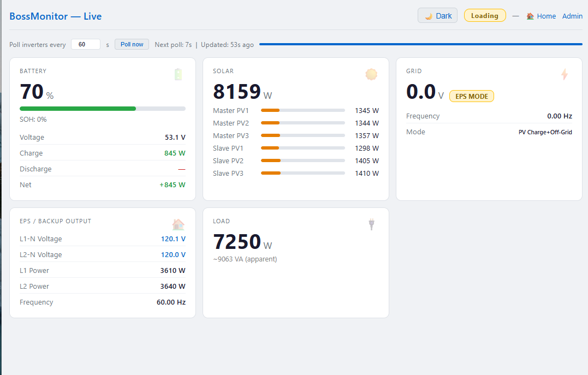Click the Slave PV3 power bar
This screenshot has height=375, width=588.
point(303,173)
